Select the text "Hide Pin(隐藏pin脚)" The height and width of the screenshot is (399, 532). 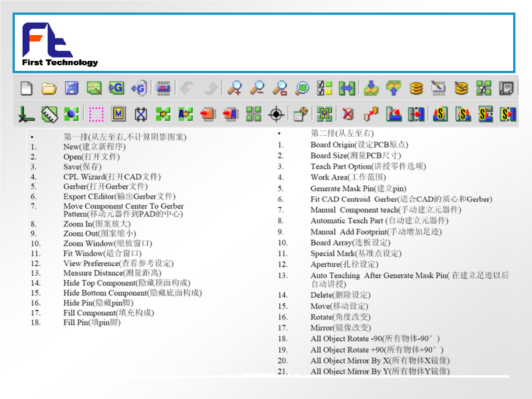coord(99,303)
